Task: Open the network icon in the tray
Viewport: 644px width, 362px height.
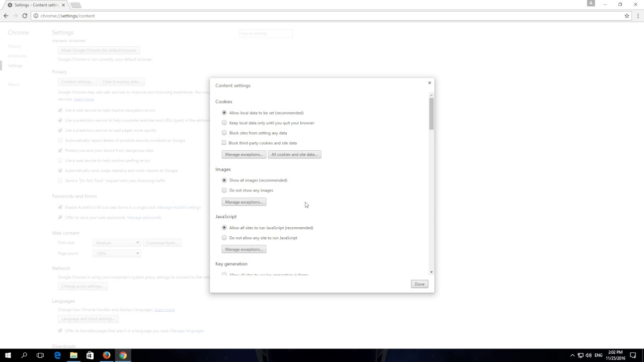Action: pyautogui.click(x=581, y=355)
